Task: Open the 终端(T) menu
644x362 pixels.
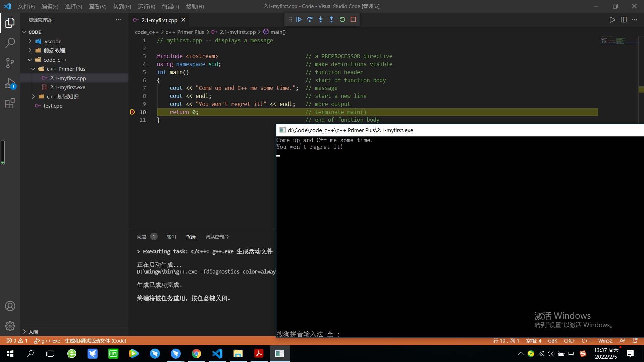Action: coord(170,6)
